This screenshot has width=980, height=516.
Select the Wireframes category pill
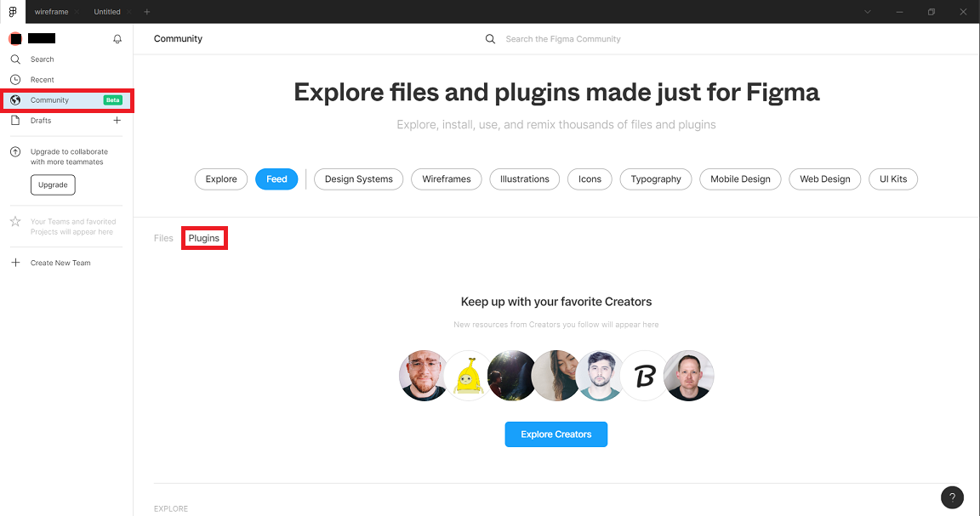click(446, 179)
